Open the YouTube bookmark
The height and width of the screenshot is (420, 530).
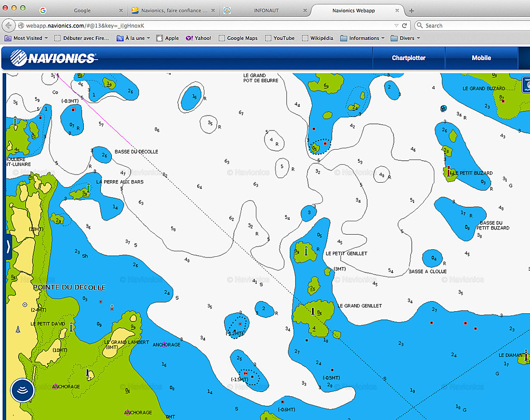[279, 38]
